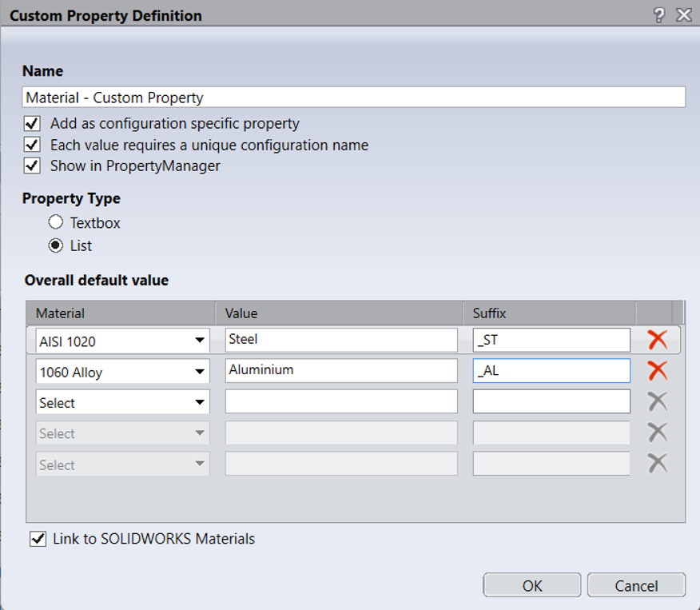Delete the 1060 Alloy row with red X
Viewport: 700px width, 610px height.
coord(657,370)
